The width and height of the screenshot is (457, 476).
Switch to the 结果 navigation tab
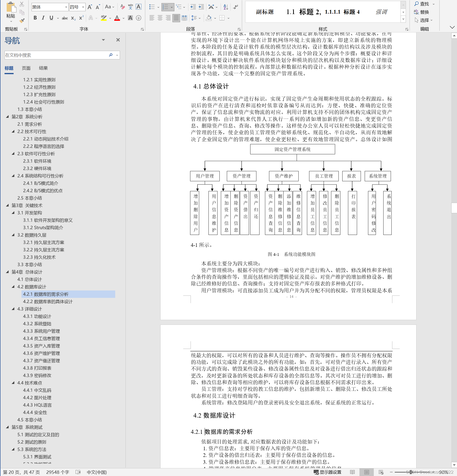[43, 68]
